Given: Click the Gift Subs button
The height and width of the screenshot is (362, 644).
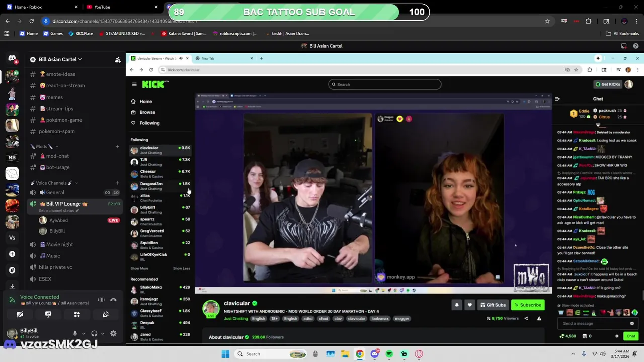Looking at the screenshot, I should [x=493, y=305].
